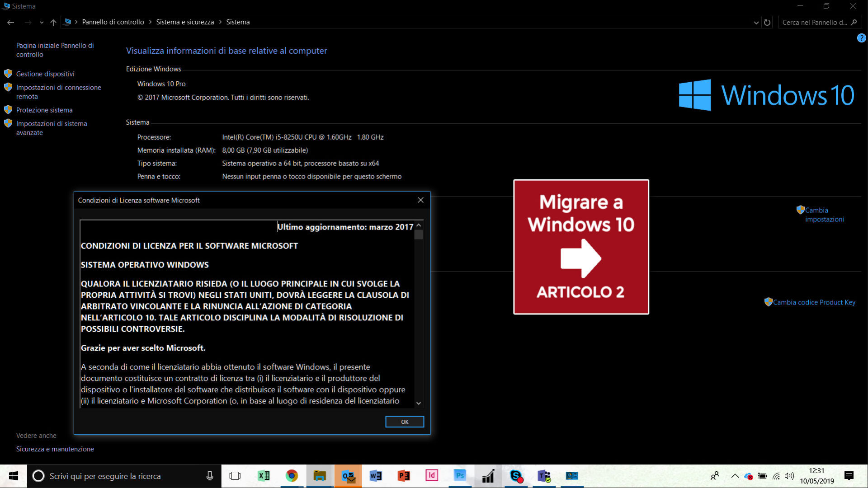Launch Excel from the taskbar
The width and height of the screenshot is (868, 488).
pos(264,476)
